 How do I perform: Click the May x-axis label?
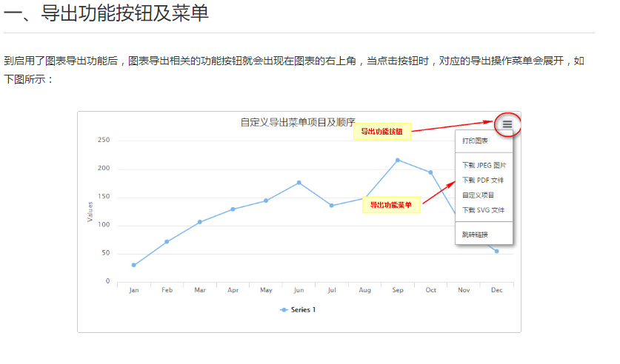click(266, 290)
